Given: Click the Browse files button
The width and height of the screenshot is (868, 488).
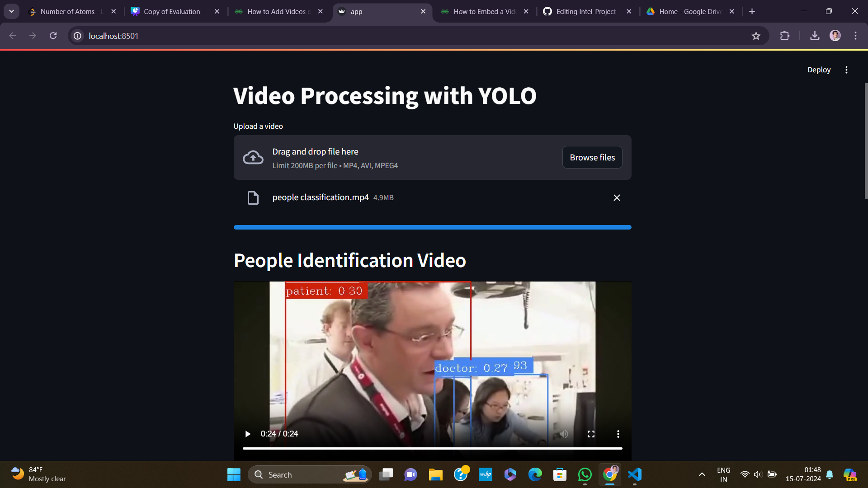Looking at the screenshot, I should click(x=592, y=157).
